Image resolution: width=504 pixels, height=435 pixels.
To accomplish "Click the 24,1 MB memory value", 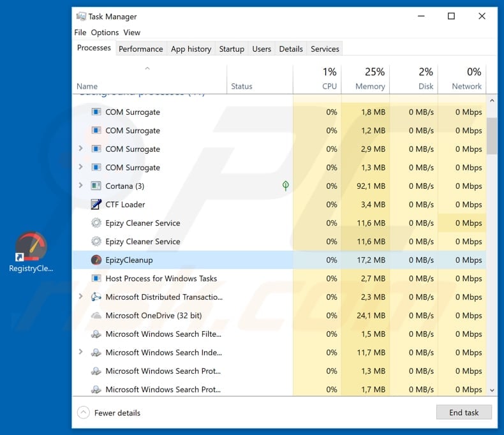I will pos(371,316).
